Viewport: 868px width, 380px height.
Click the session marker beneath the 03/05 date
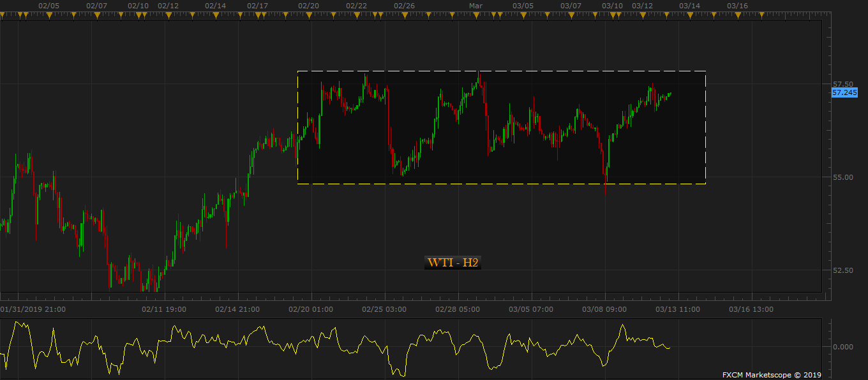[523, 16]
